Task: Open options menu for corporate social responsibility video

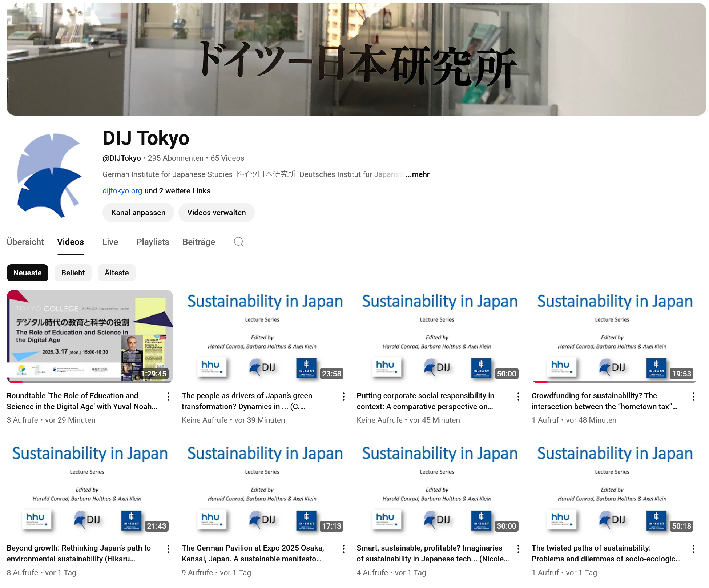Action: coord(518,396)
